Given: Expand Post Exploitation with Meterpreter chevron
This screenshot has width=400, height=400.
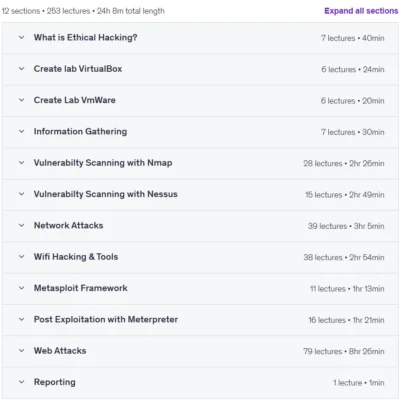Looking at the screenshot, I should click(x=21, y=319).
